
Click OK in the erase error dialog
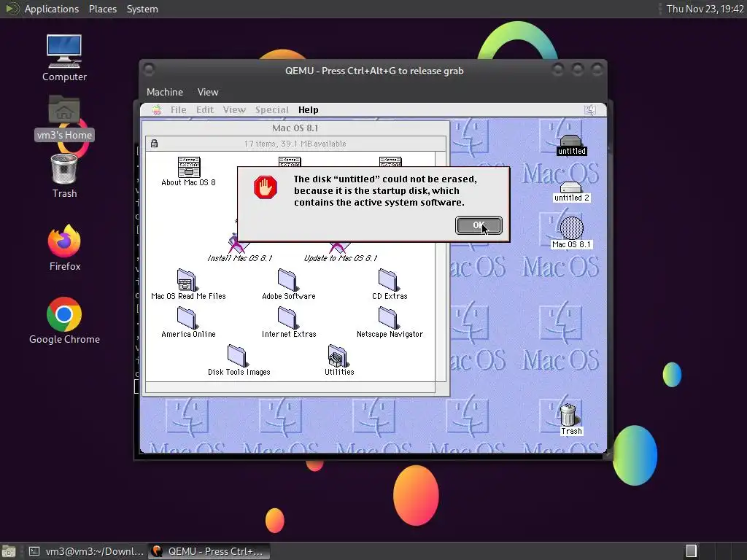pos(479,225)
